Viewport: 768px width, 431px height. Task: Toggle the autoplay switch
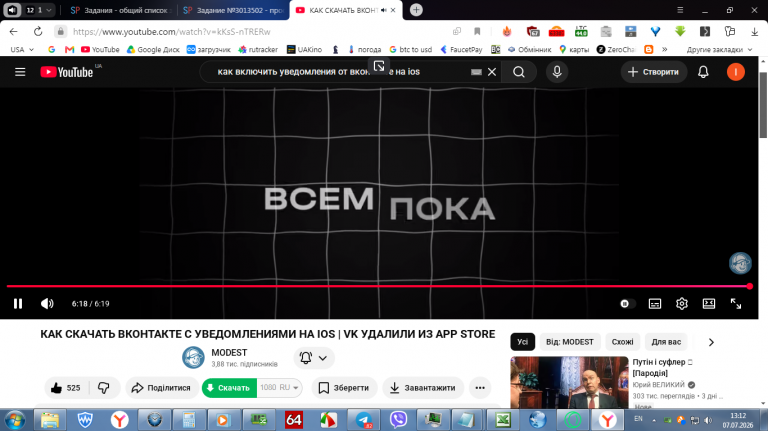tap(626, 304)
